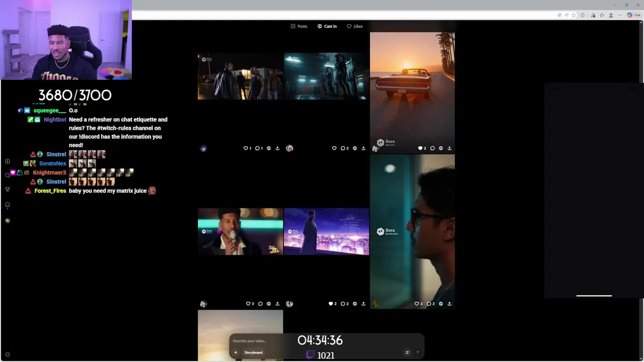Remix the man with glasses video
This screenshot has width=644, height=362.
[x=441, y=304]
